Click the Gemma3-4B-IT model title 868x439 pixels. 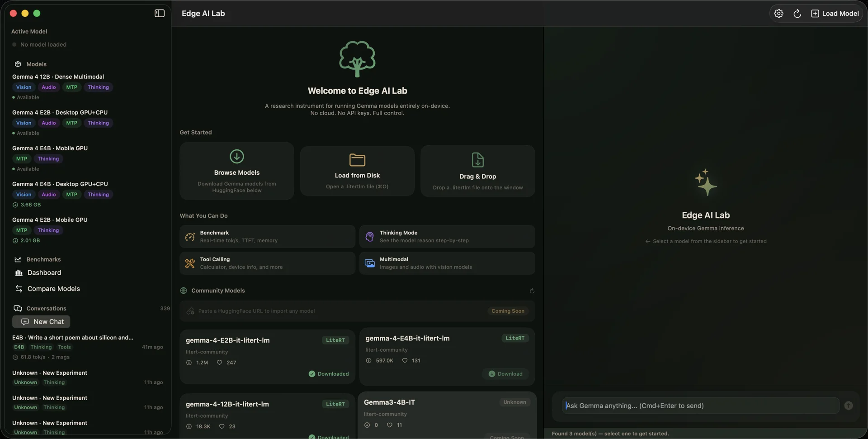click(x=389, y=402)
